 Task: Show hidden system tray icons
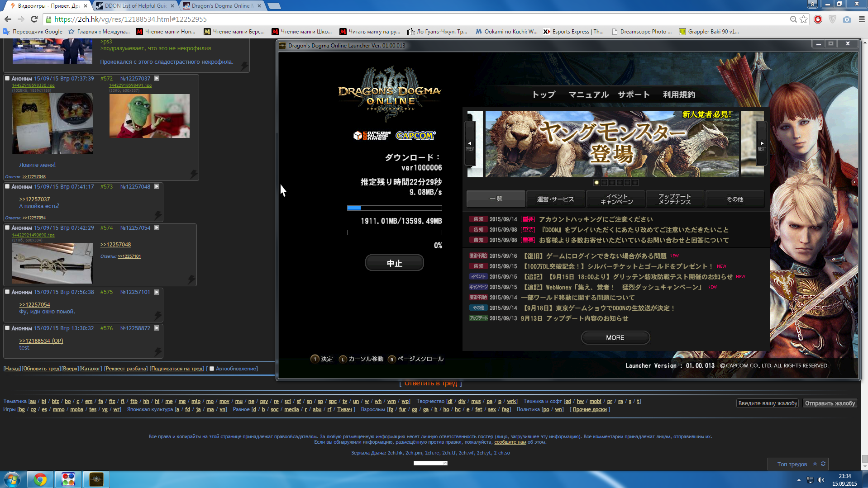click(799, 480)
